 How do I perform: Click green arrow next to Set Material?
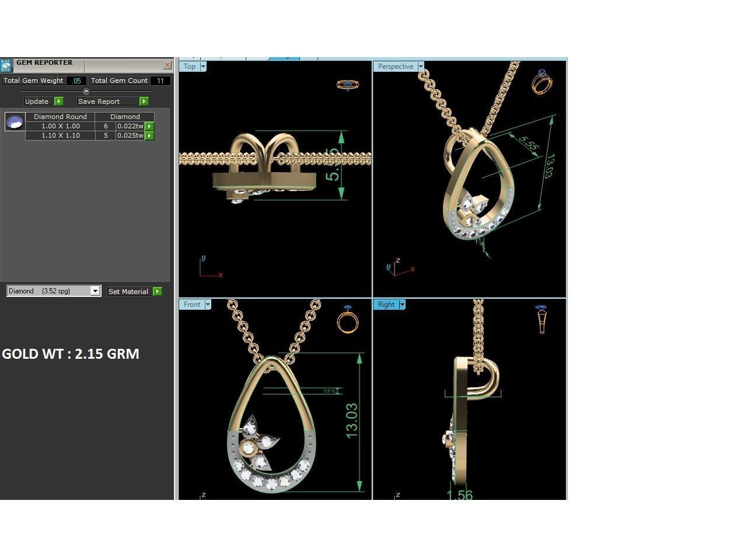(157, 291)
